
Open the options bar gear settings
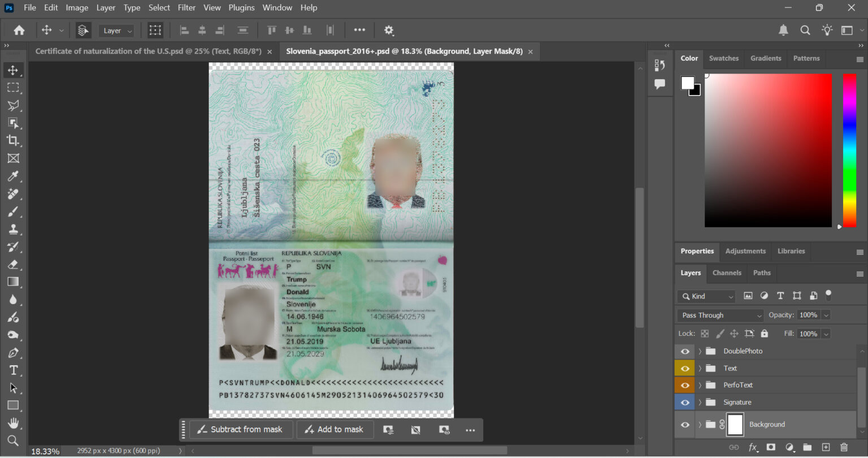point(389,31)
